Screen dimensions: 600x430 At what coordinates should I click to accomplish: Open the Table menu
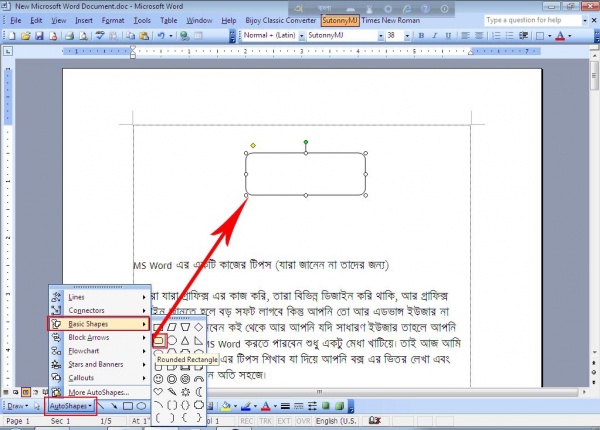[x=168, y=21]
